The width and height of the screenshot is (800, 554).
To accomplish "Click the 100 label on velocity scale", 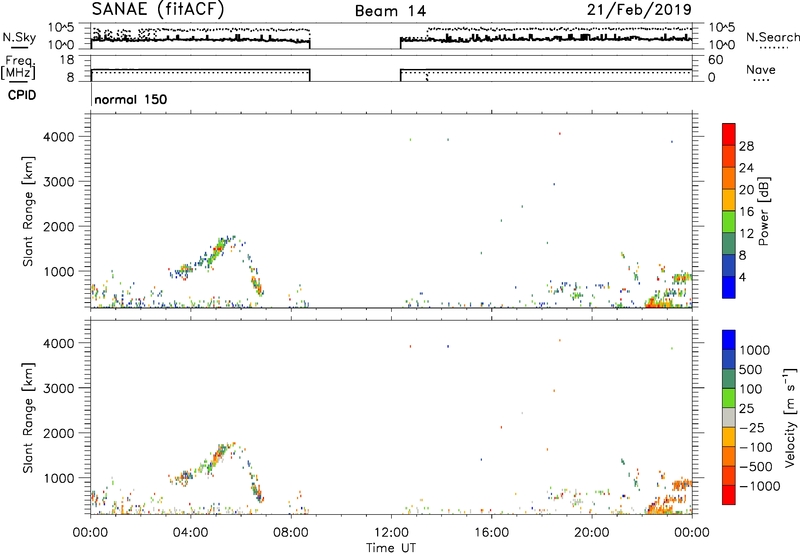I will click(751, 389).
